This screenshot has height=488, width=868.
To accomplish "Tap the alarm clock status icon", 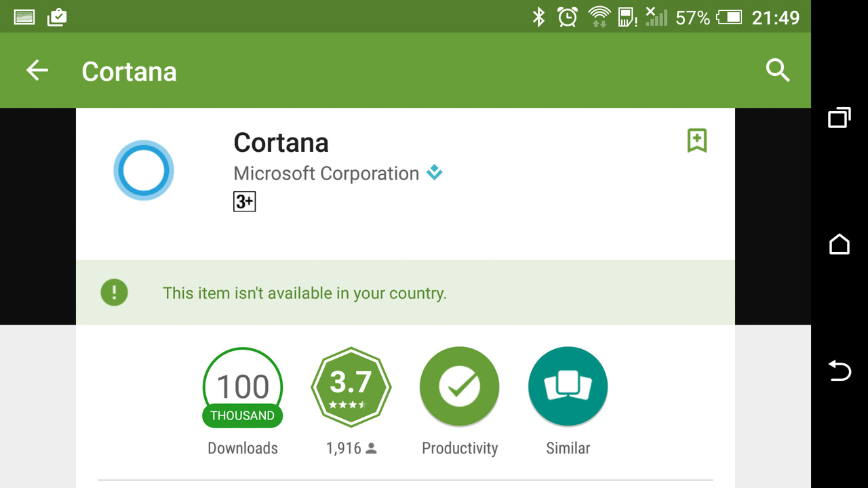I will click(x=567, y=17).
